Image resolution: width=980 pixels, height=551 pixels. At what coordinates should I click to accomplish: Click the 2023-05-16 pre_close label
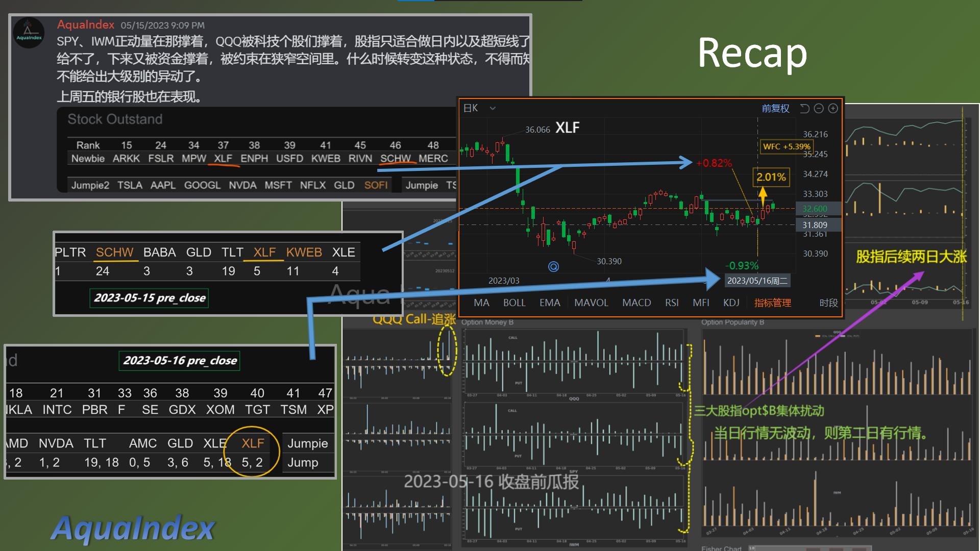pyautogui.click(x=180, y=361)
